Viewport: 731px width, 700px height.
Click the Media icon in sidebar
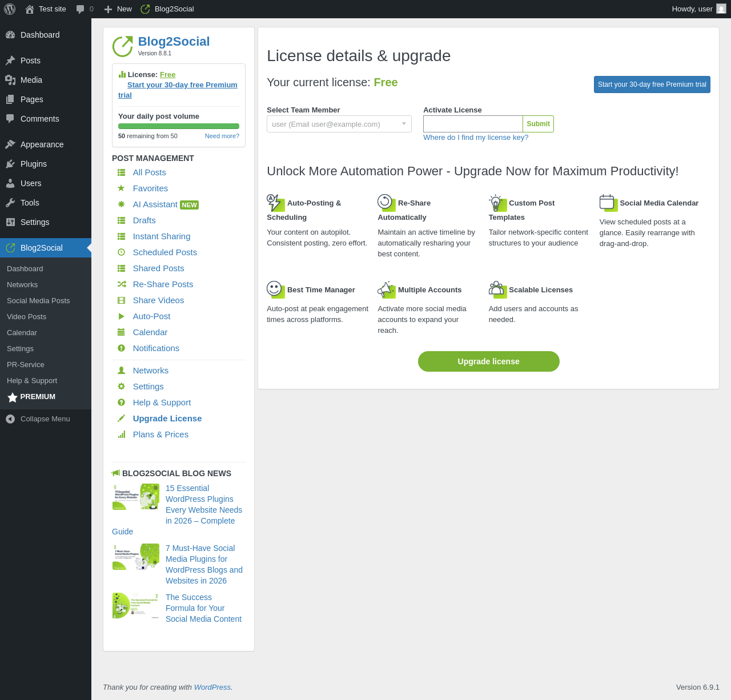tap(10, 80)
